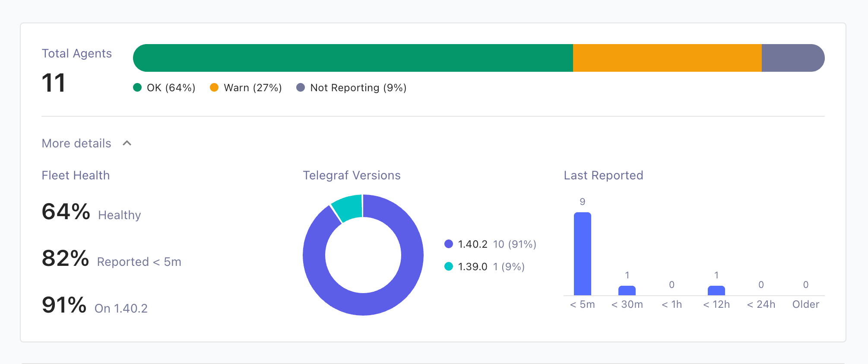868x364 pixels.
Task: Click the gray Not Reporting bar segment
Action: (793, 58)
